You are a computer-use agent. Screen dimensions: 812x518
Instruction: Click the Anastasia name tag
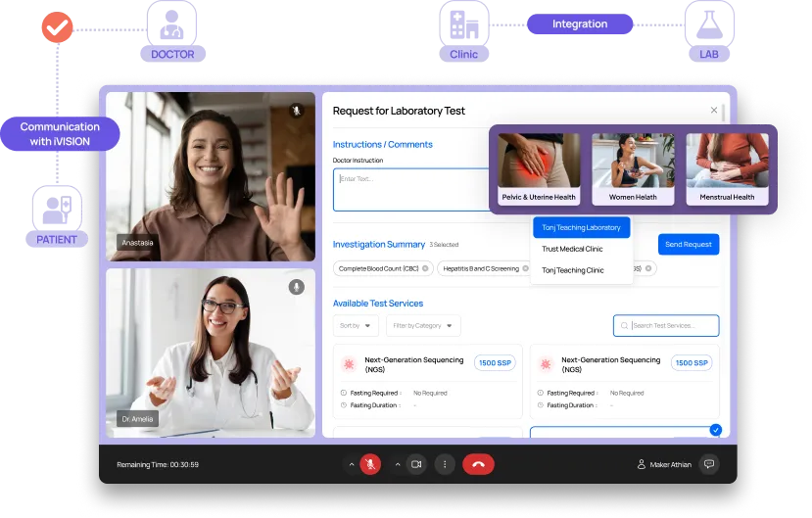pyautogui.click(x=138, y=242)
